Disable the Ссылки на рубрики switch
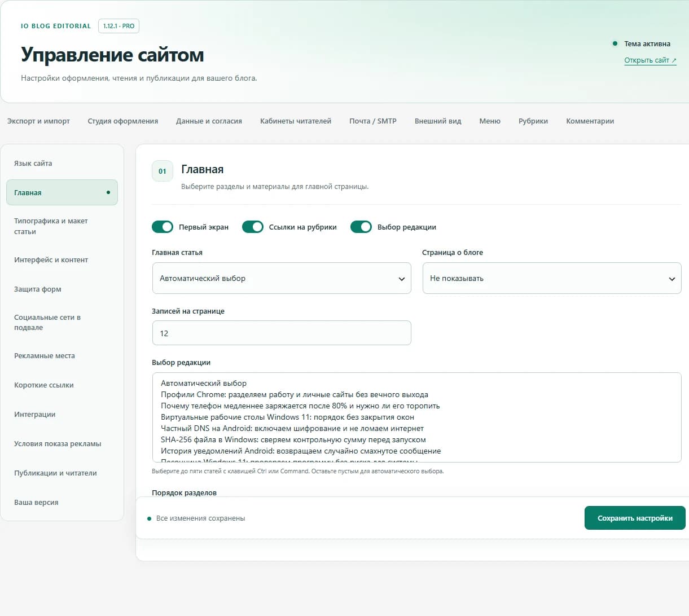This screenshot has height=616, width=689. (x=253, y=227)
